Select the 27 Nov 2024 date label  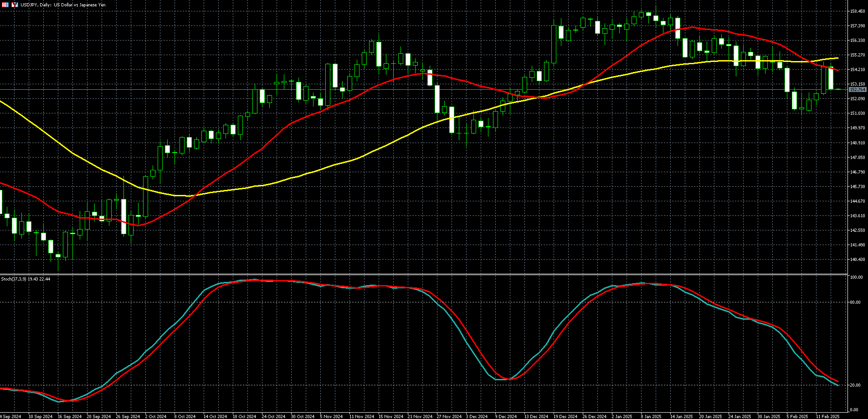coord(449,417)
